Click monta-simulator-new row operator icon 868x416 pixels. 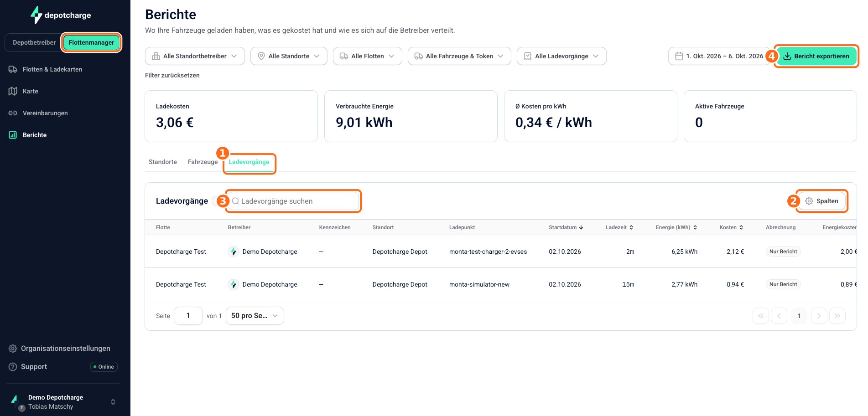click(x=234, y=284)
